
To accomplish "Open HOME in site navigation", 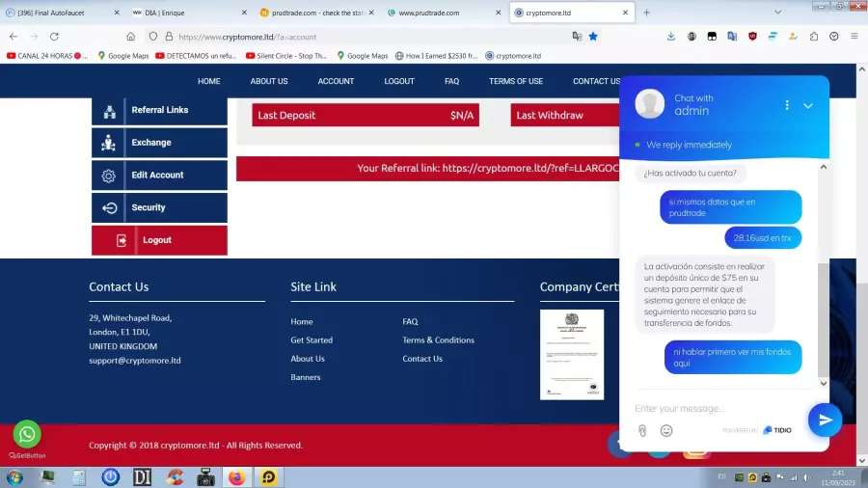I will point(208,81).
